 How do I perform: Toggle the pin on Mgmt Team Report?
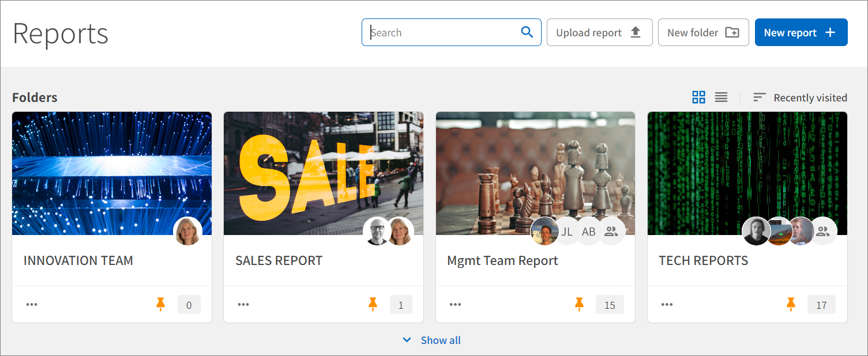tap(579, 304)
